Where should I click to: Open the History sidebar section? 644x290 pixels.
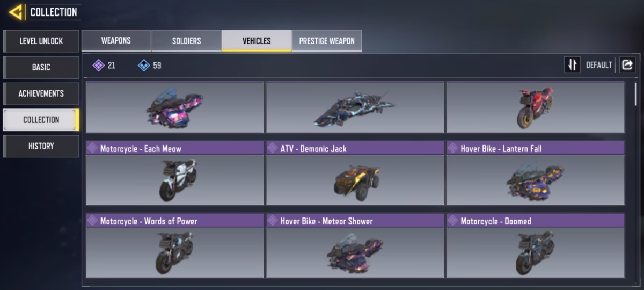(41, 146)
